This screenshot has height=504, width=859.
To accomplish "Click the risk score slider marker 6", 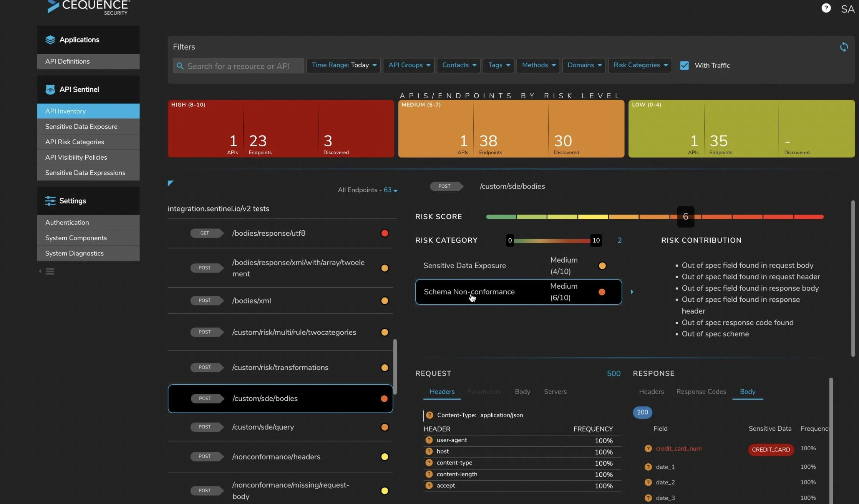I will [685, 216].
